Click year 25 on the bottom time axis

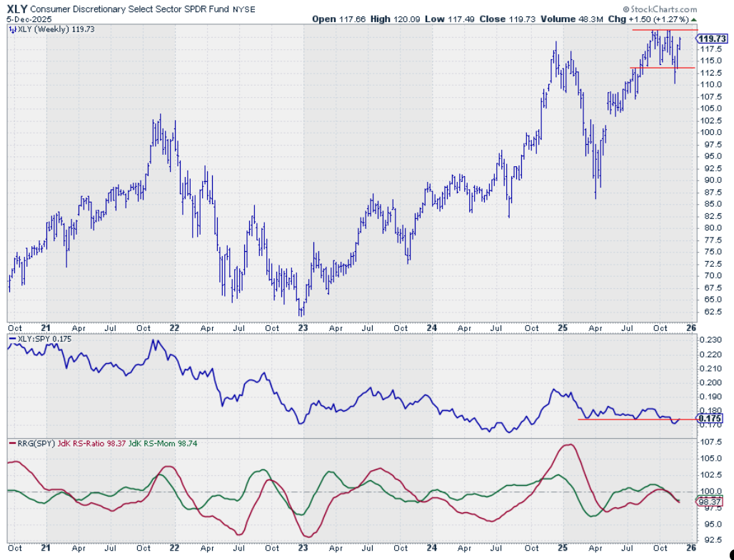tap(563, 548)
